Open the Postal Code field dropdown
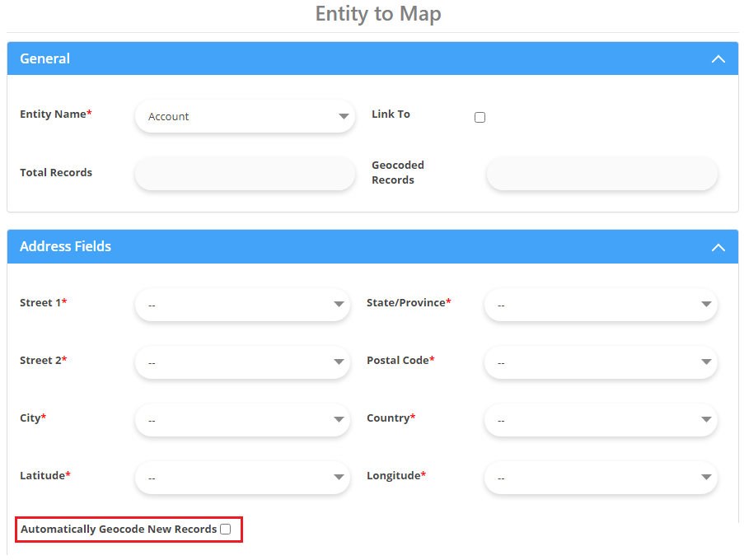744x560 pixels. coord(600,362)
